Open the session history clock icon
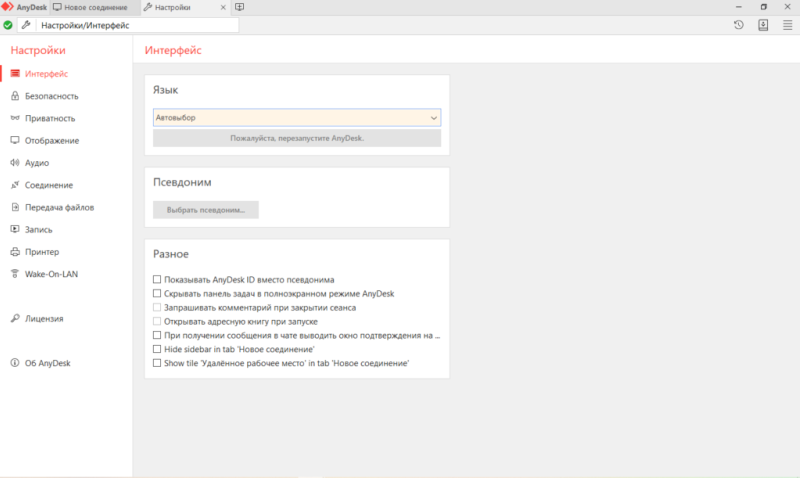This screenshot has width=800, height=478. [x=738, y=25]
